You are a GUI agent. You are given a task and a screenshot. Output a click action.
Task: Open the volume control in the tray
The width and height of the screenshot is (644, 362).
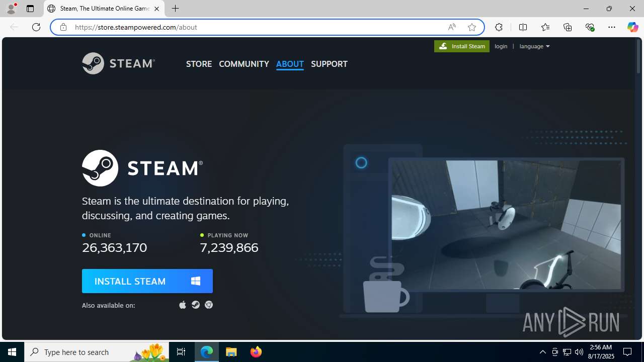(579, 352)
